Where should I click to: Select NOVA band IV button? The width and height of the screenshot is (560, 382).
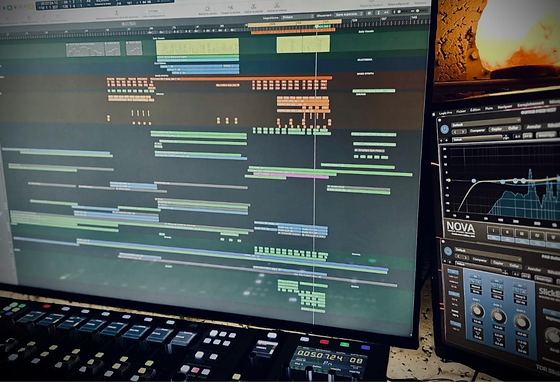coord(537,235)
